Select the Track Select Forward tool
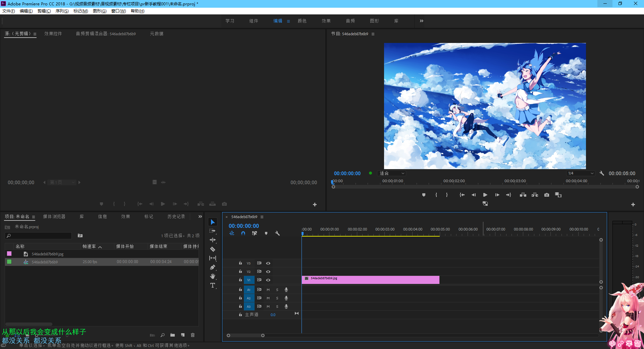Screen dimensions: 644x349 [x=213, y=231]
